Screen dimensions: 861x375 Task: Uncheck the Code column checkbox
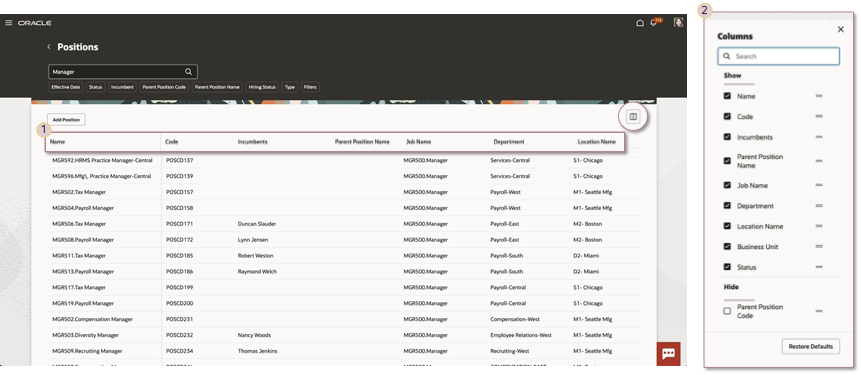click(x=727, y=116)
